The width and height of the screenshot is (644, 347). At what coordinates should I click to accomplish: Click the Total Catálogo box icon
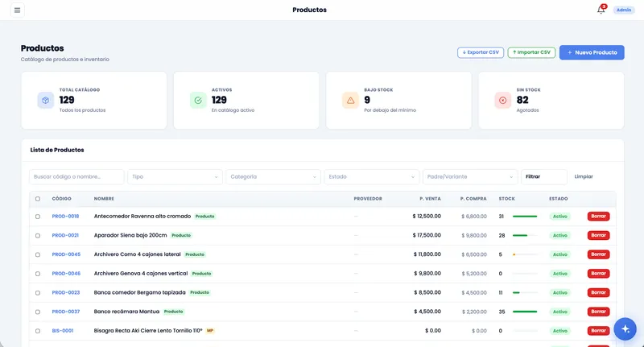pyautogui.click(x=46, y=100)
